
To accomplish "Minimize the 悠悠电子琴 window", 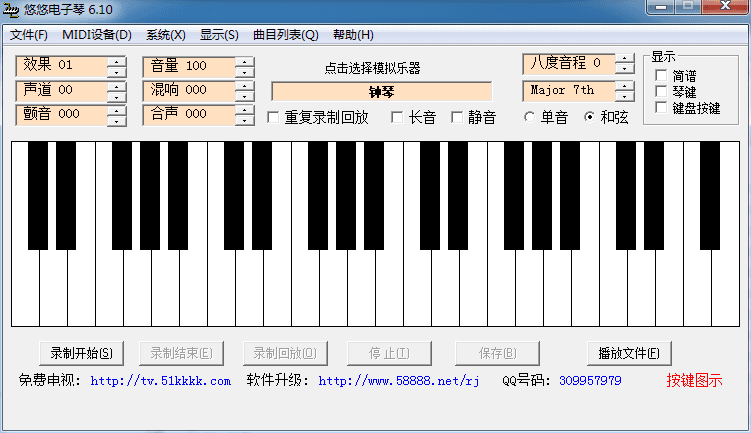I will coord(661,7).
